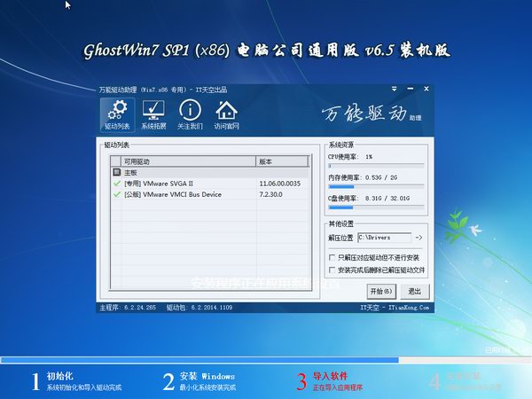This screenshot has width=532, height=399.
Task: Click the C盘使用率 progress bar
Action: (376, 207)
